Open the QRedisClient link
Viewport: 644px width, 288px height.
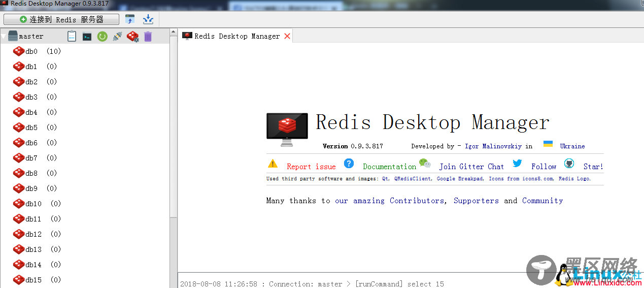413,179
